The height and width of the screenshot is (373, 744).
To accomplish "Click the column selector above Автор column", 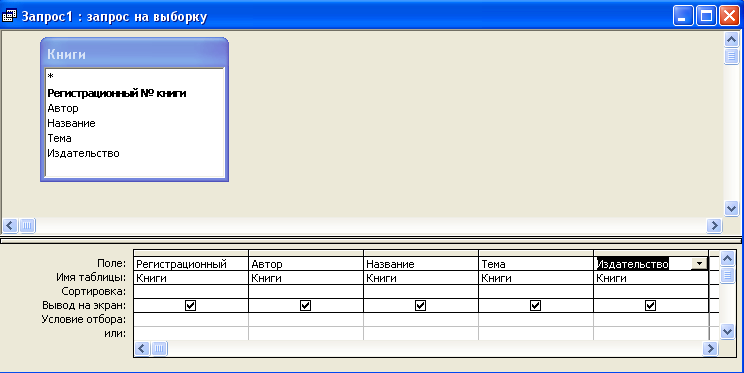I will 306,253.
